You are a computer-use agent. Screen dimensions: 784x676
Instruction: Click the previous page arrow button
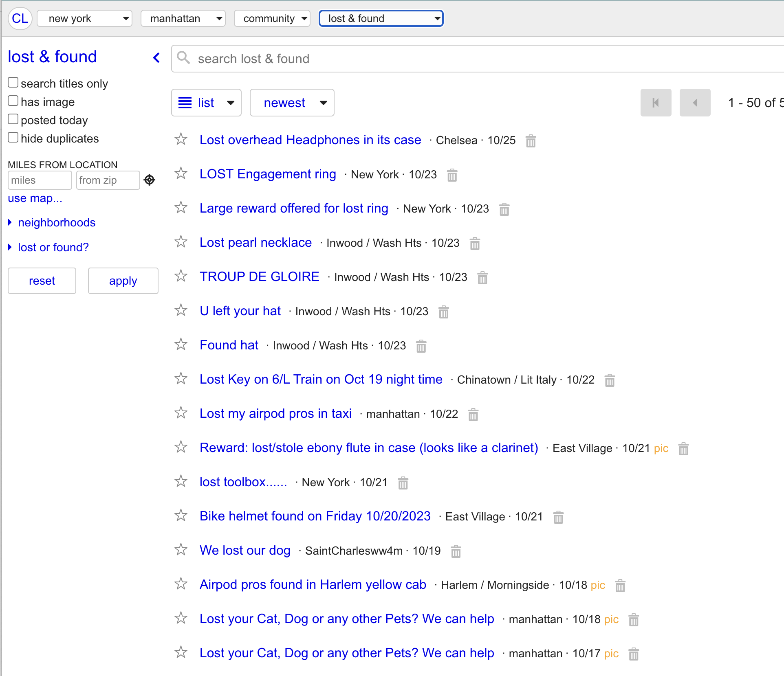pos(695,103)
